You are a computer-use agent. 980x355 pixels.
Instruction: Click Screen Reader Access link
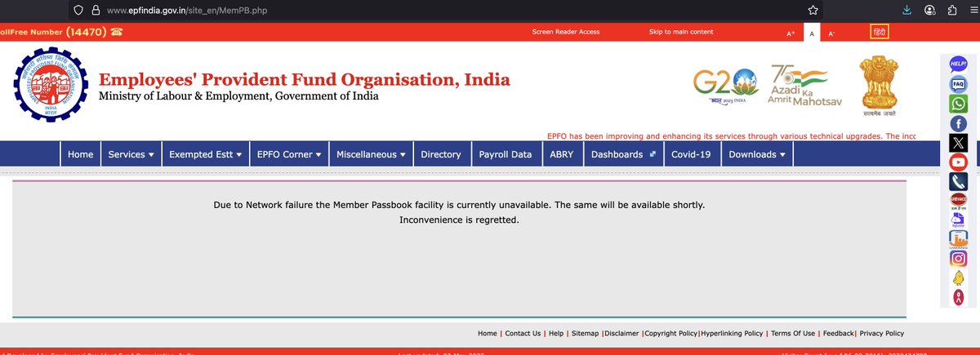click(x=566, y=32)
